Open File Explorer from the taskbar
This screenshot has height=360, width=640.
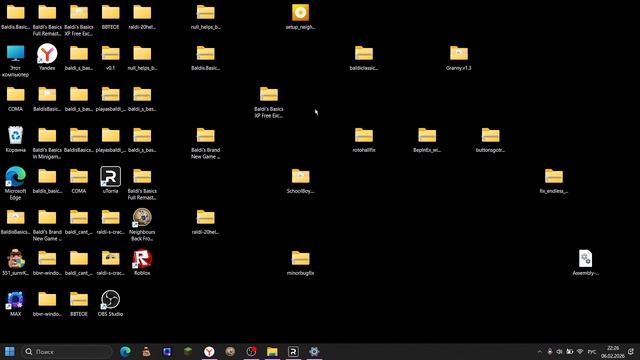tap(272, 351)
